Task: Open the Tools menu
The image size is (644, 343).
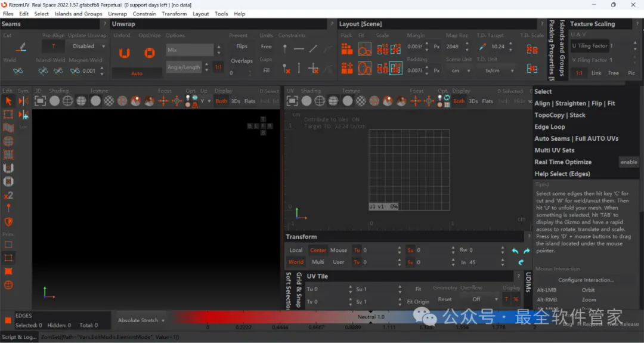Action: pyautogui.click(x=221, y=14)
